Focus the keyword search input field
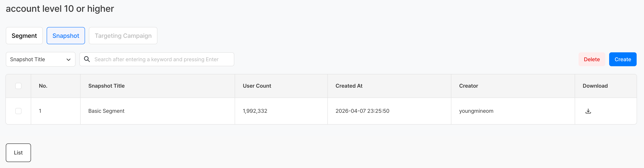 tap(160, 59)
